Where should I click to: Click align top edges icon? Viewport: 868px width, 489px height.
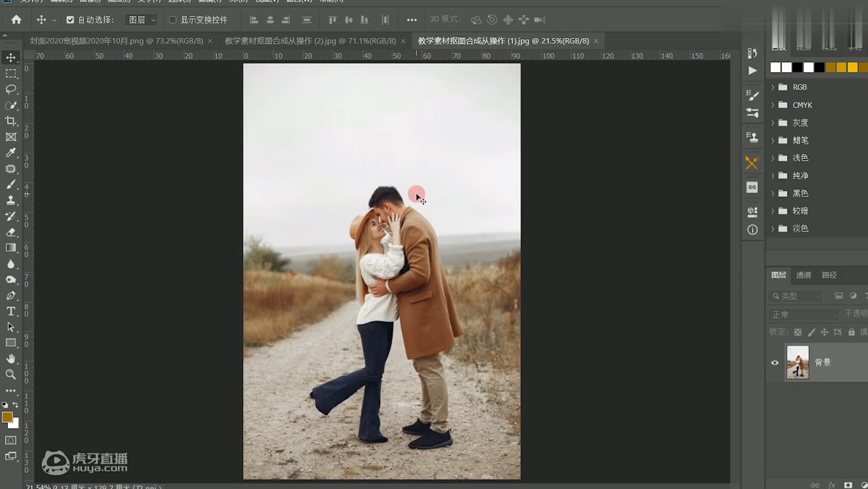click(x=332, y=20)
